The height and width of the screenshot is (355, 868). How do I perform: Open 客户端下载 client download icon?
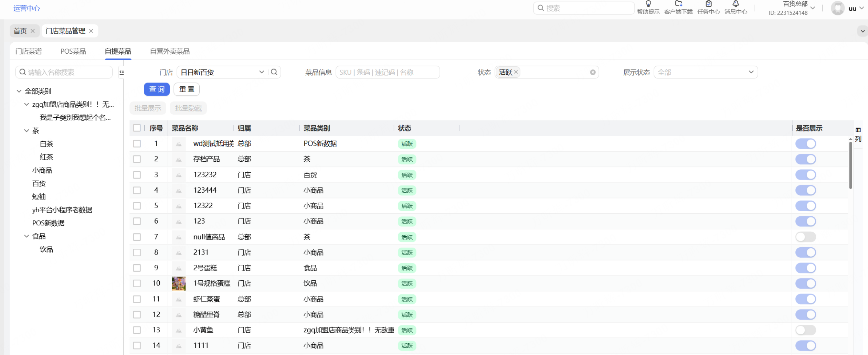pos(678,4)
